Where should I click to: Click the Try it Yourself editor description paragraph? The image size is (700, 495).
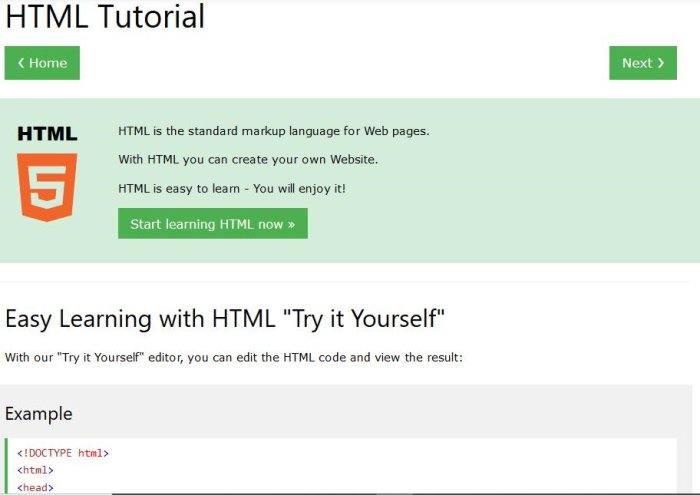click(233, 357)
